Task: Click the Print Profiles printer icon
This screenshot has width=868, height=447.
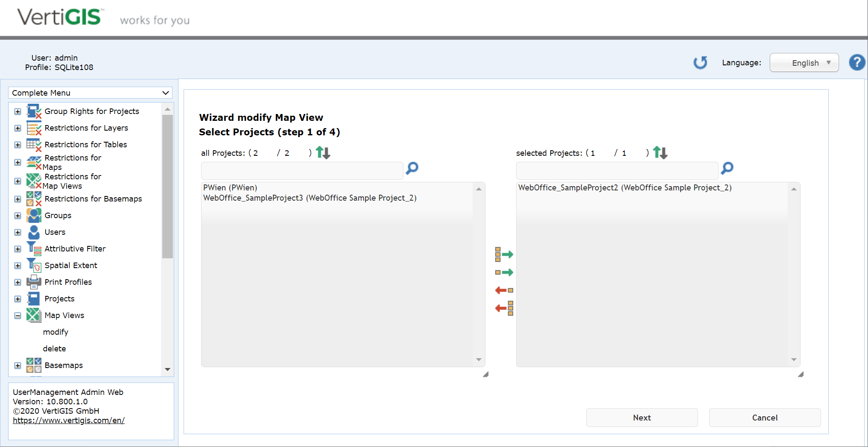Action: click(x=33, y=282)
